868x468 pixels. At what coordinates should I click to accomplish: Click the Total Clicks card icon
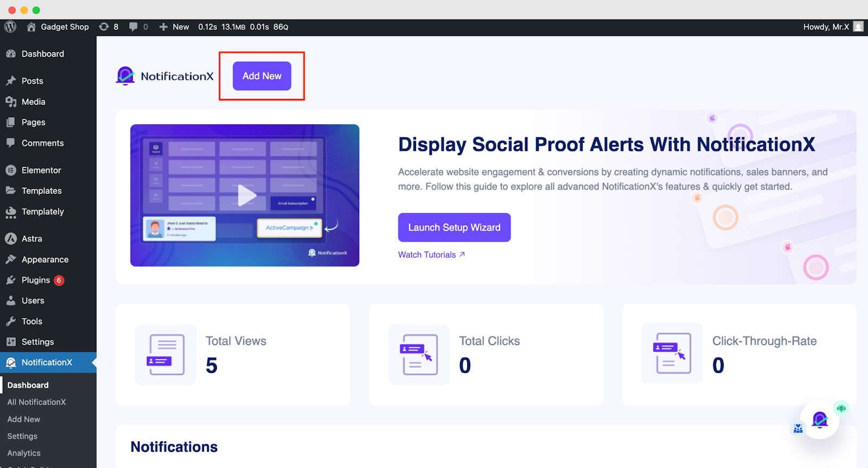(418, 355)
